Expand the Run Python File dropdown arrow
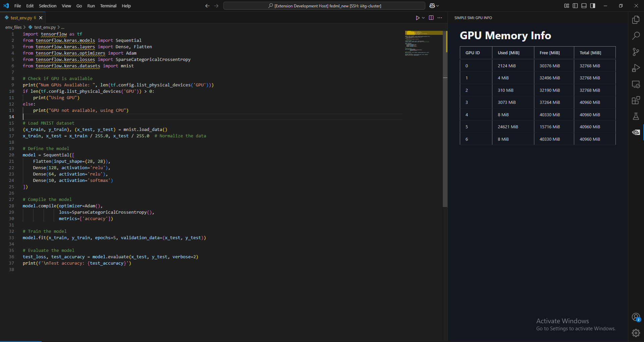This screenshot has height=342, width=644. coord(423,18)
